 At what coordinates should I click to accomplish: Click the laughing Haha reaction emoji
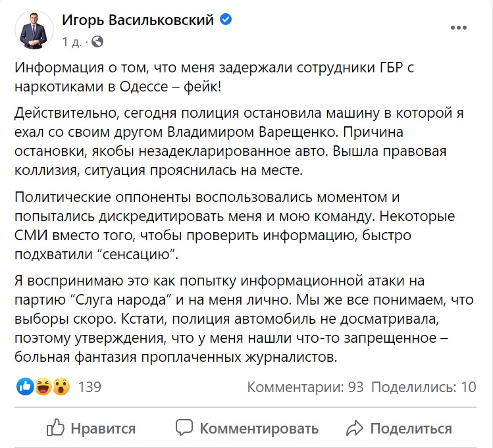click(x=43, y=386)
